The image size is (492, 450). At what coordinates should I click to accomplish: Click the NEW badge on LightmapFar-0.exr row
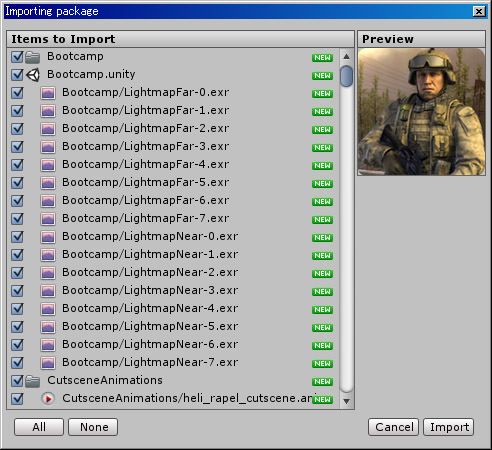click(x=322, y=94)
